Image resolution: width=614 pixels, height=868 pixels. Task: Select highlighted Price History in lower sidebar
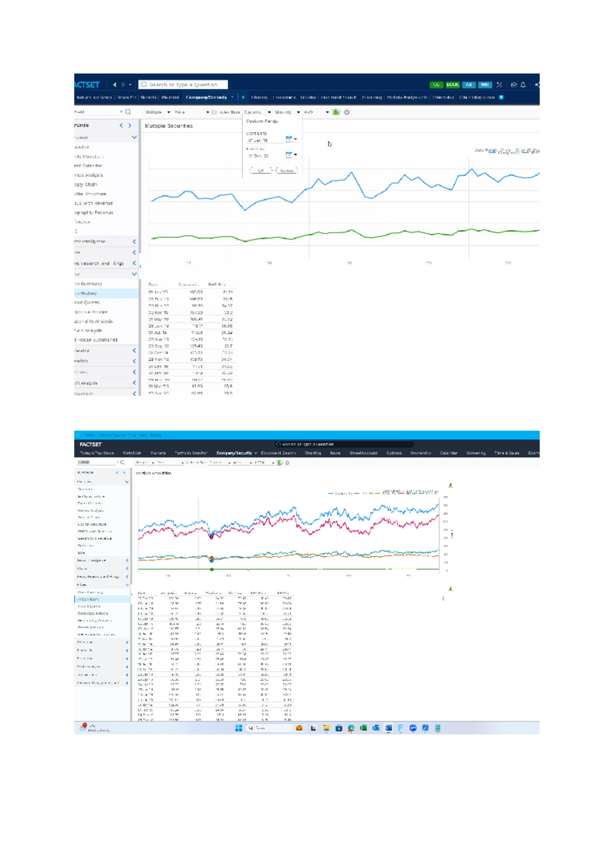(x=102, y=599)
